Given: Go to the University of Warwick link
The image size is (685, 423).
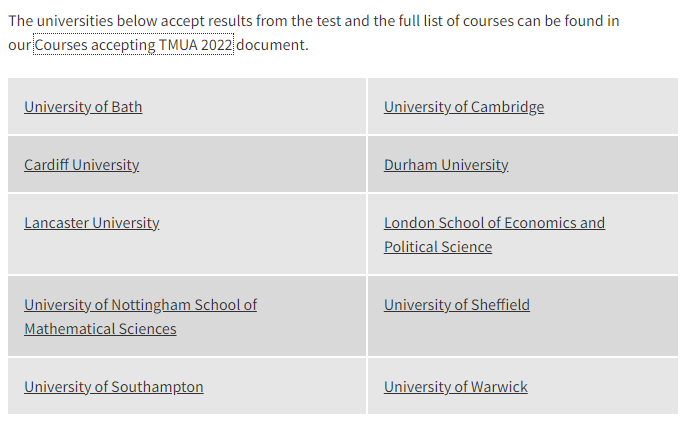Looking at the screenshot, I should click(456, 387).
